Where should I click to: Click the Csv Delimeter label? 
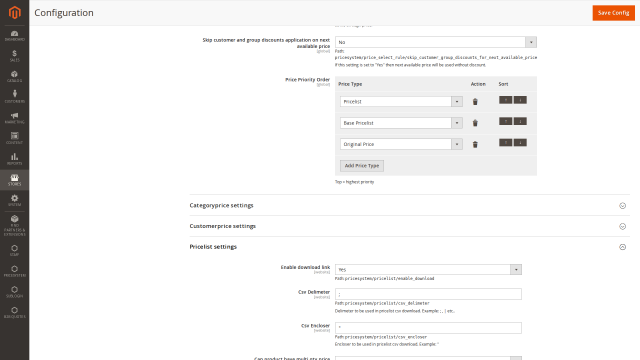coord(314,292)
